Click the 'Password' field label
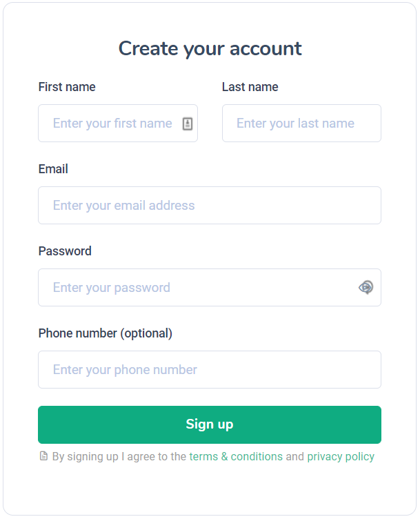This screenshot has width=420, height=519. coord(65,251)
